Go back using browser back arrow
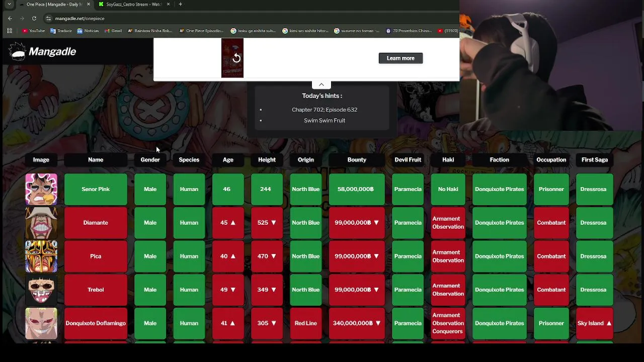The height and width of the screenshot is (362, 644). point(10,19)
